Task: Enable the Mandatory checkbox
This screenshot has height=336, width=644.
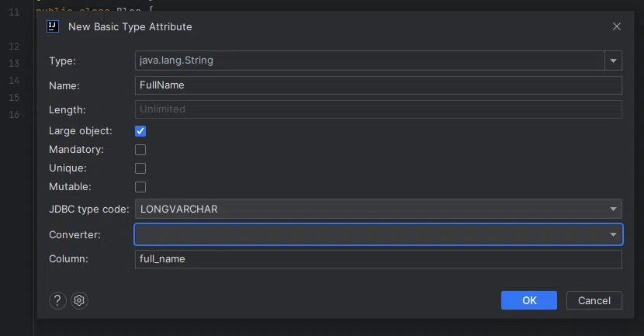Action: pyautogui.click(x=140, y=150)
